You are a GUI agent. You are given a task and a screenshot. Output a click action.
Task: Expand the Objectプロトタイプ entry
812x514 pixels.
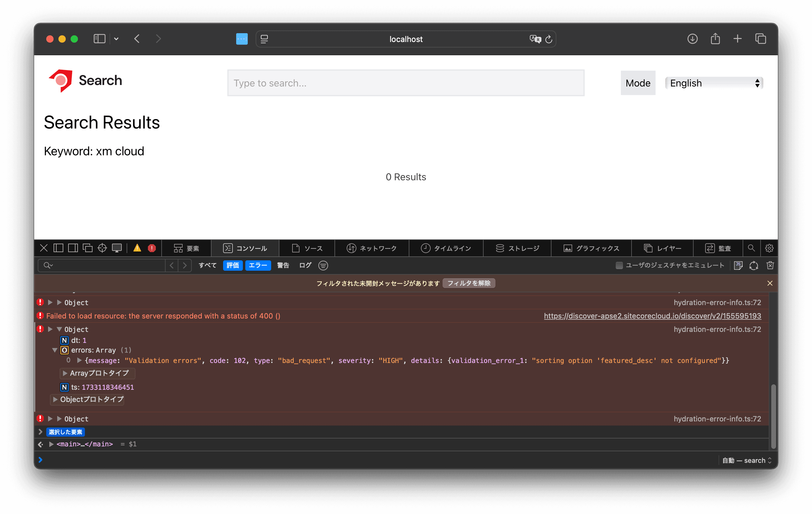pyautogui.click(x=55, y=399)
